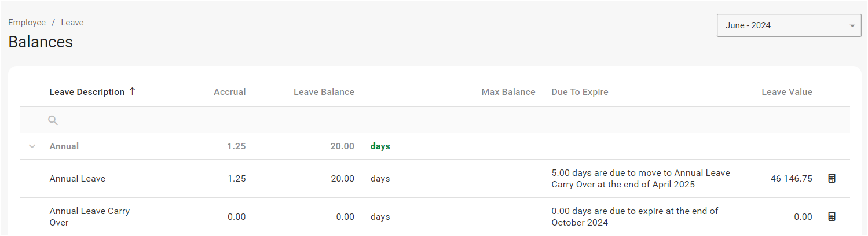Click the underlined 20.00 Annual balance link
The width and height of the screenshot is (868, 236).
(x=342, y=146)
